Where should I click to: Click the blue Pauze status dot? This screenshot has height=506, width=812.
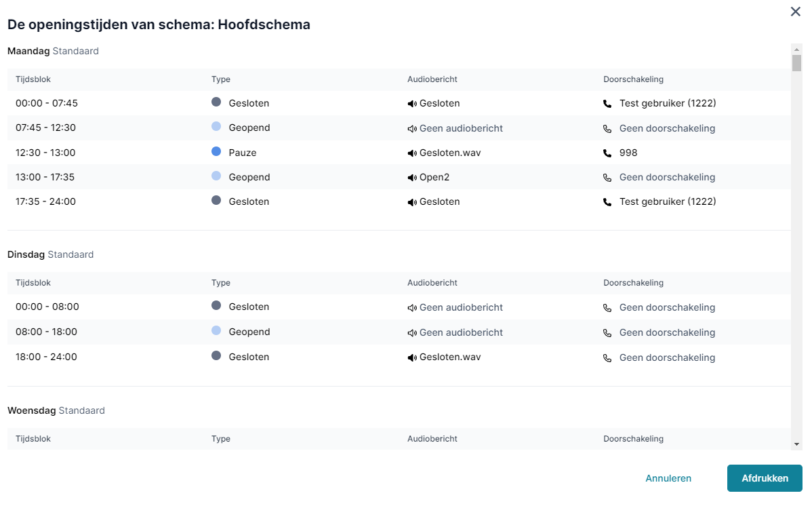[x=216, y=151]
